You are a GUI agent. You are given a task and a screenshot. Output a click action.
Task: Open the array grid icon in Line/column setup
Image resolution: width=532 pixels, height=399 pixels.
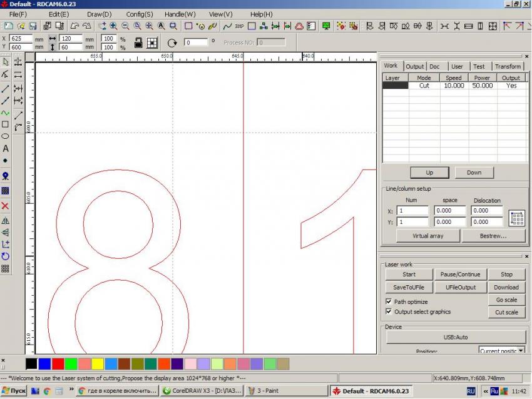coord(517,218)
